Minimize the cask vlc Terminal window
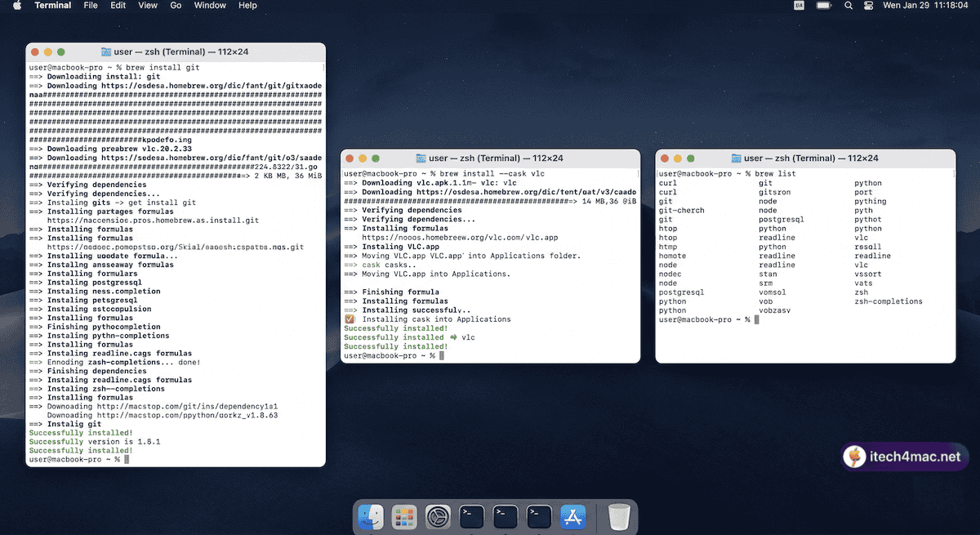This screenshot has width=980, height=535. click(362, 158)
